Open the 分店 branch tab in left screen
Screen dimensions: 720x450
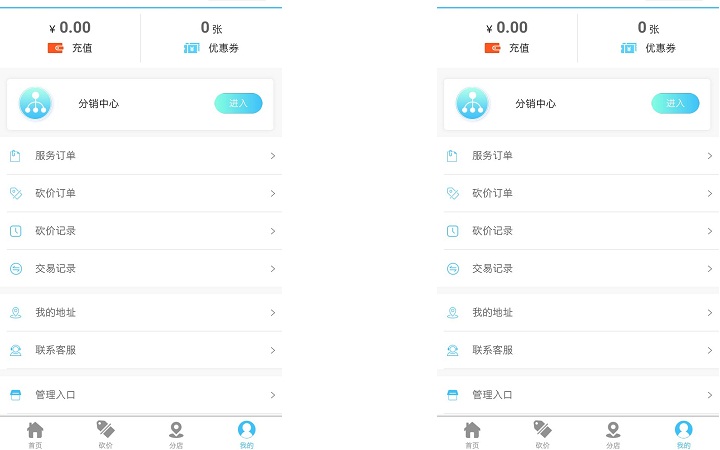pyautogui.click(x=176, y=434)
